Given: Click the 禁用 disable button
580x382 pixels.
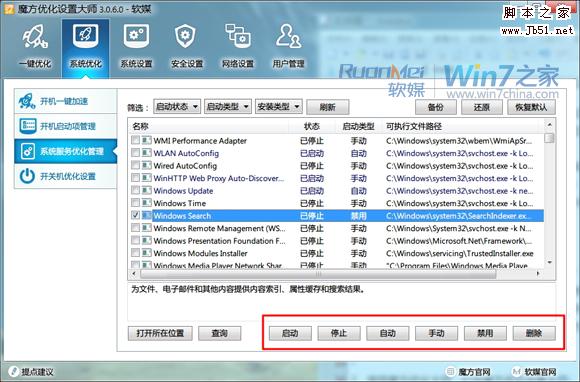Looking at the screenshot, I should coord(485,333).
